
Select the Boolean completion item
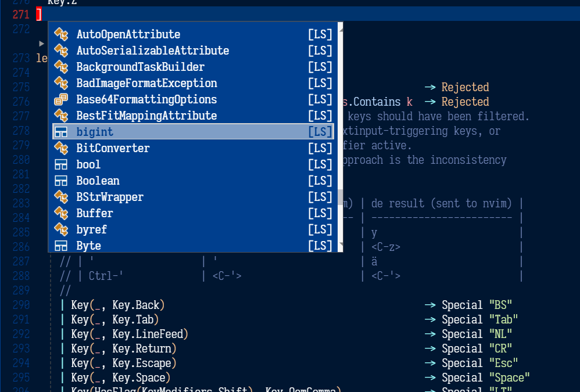(x=98, y=181)
